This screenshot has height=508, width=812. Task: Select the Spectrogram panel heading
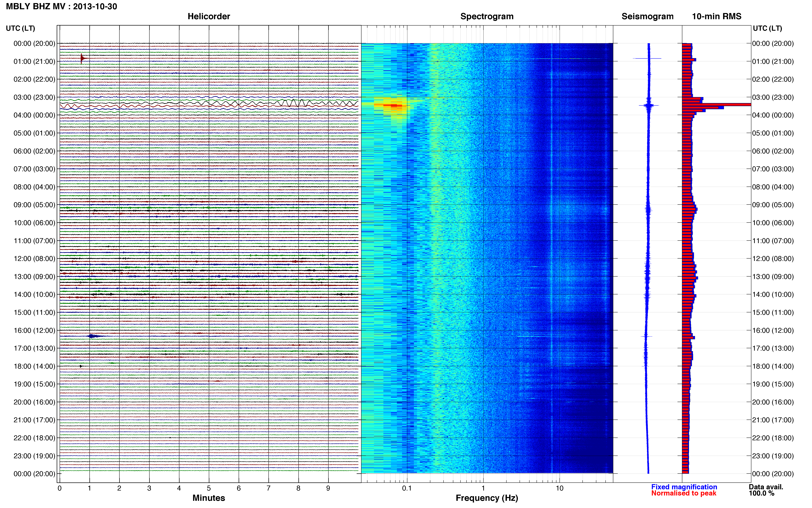point(487,16)
